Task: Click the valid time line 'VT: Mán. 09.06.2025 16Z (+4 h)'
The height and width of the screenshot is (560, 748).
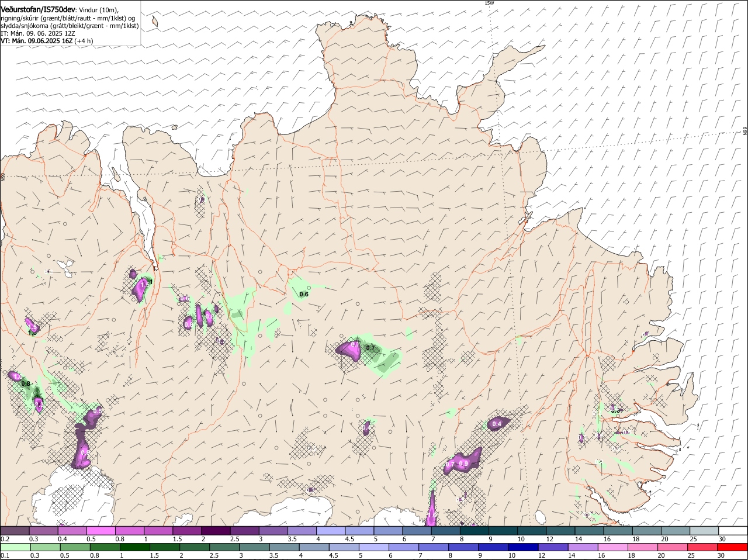Action: coord(47,41)
